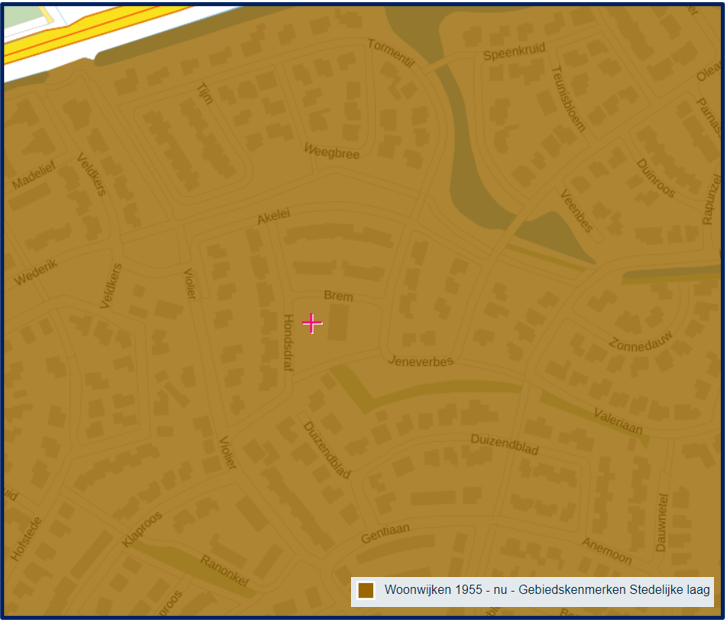Click the Ranonkel street name
This screenshot has width=727, height=622.
tap(225, 572)
